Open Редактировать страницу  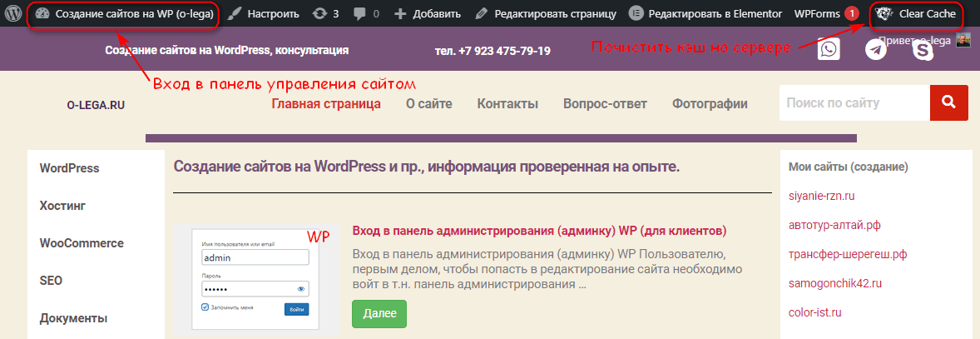[x=546, y=13]
